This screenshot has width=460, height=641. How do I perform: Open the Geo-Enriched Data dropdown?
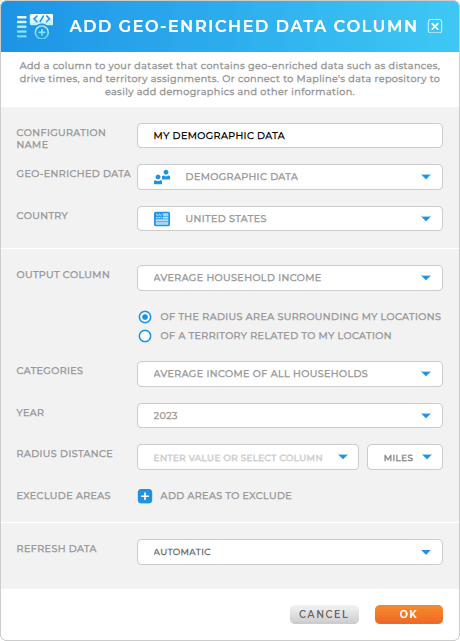[290, 177]
